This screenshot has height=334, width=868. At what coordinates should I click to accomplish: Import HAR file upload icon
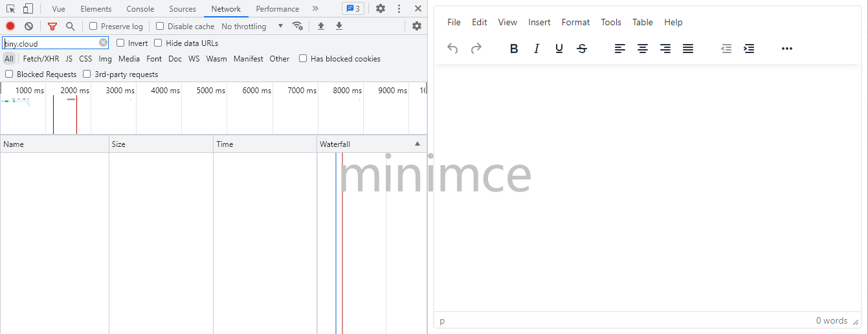pos(321,26)
